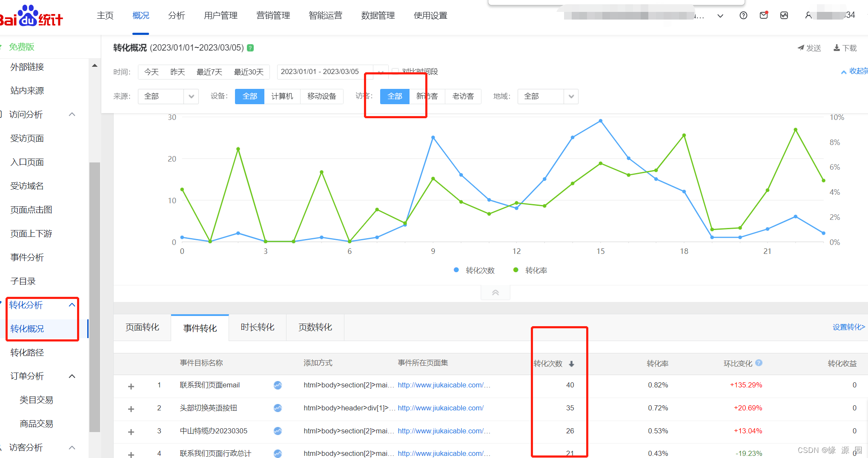Click the 发送 send report button
The height and width of the screenshot is (458, 868).
[x=809, y=48]
